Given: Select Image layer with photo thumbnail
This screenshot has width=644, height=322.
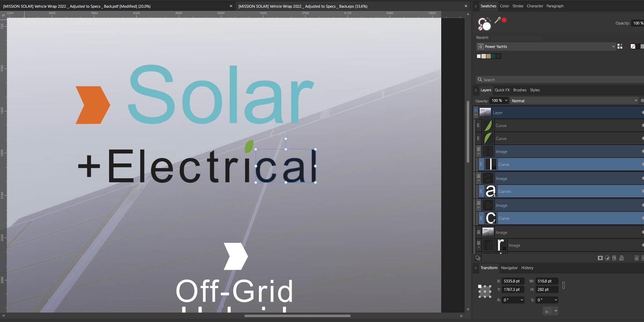Looking at the screenshot, I should click(x=560, y=232).
